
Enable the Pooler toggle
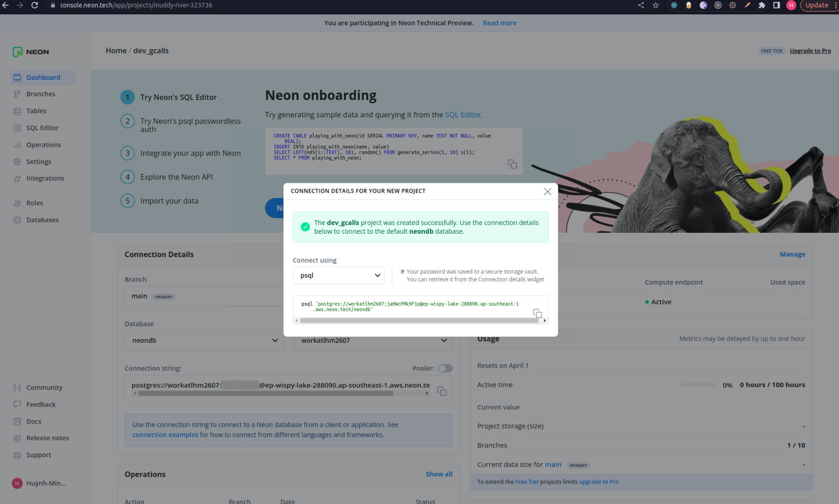(x=445, y=368)
